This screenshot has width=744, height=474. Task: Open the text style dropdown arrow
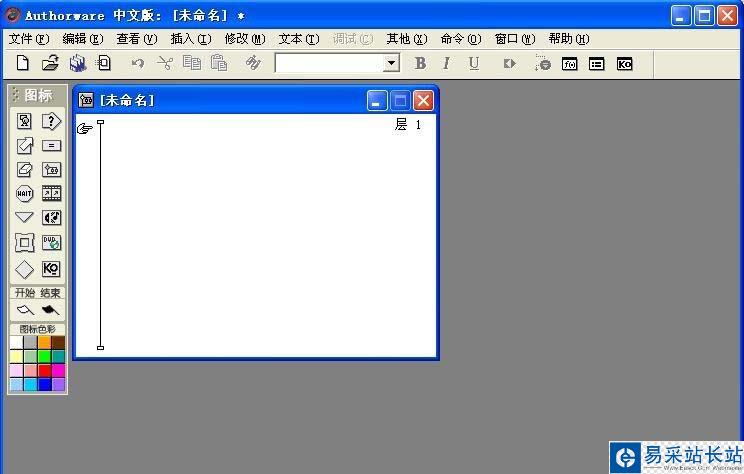click(x=391, y=63)
